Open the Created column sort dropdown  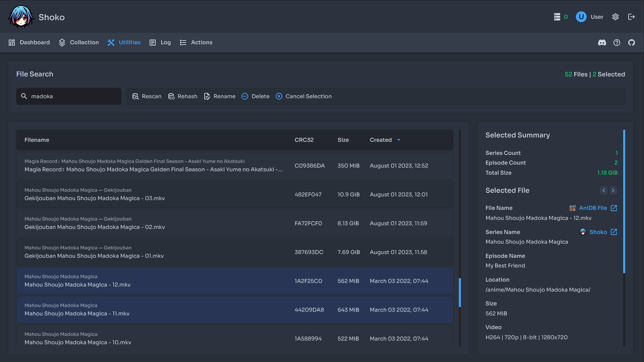tap(399, 140)
